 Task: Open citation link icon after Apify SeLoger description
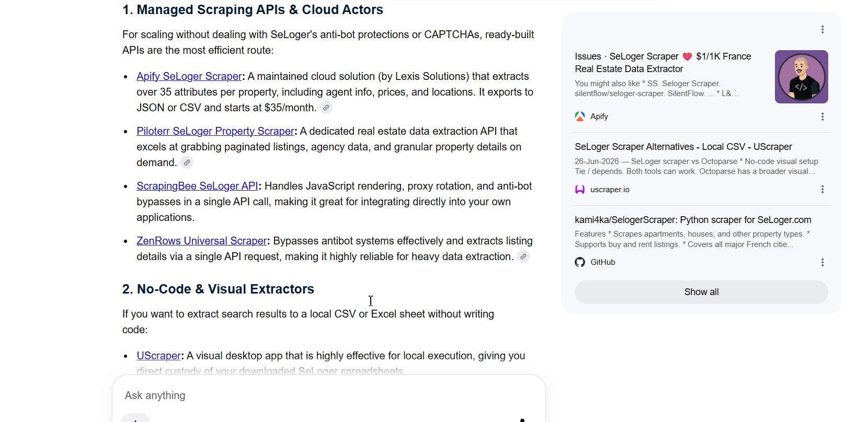[x=326, y=108]
